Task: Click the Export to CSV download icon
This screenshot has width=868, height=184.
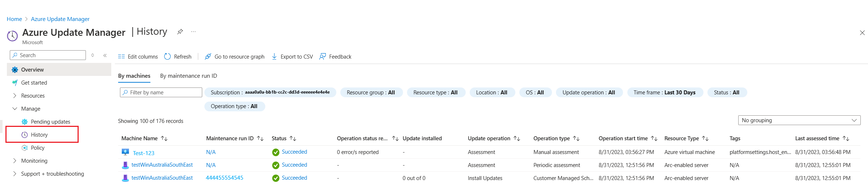Action: coord(274,56)
